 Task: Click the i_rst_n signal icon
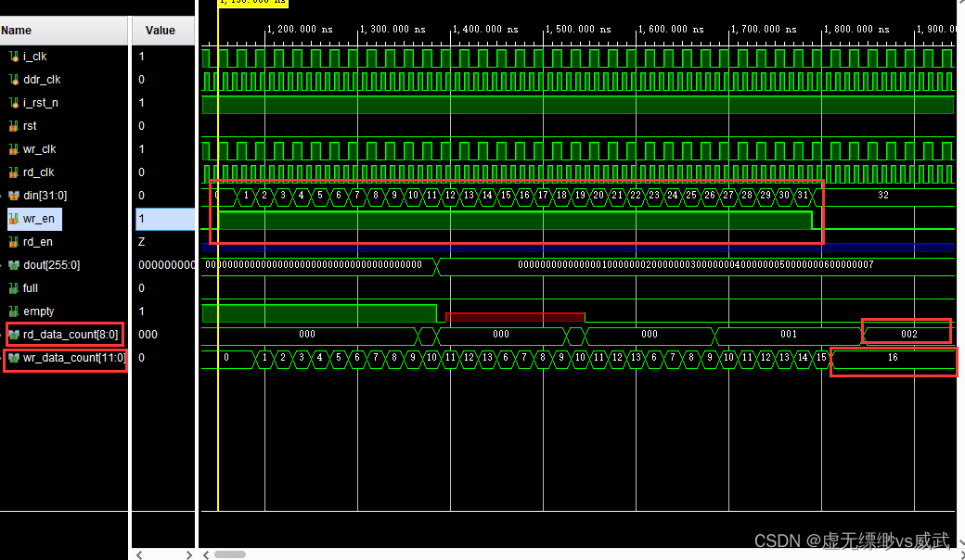pos(14,103)
